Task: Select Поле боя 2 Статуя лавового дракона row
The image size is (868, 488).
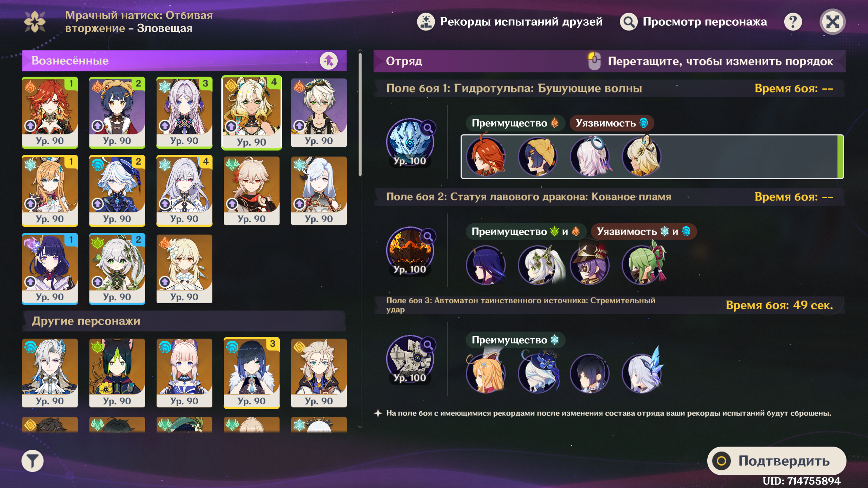Action: coord(609,197)
